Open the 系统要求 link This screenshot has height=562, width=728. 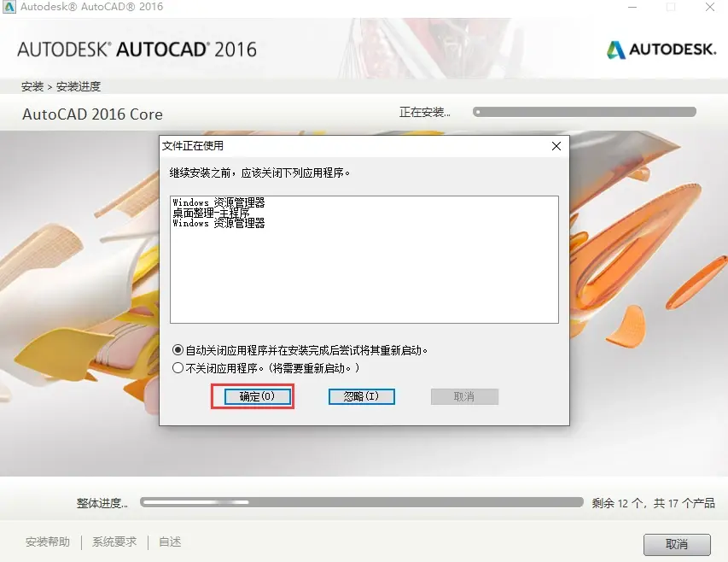(x=114, y=542)
